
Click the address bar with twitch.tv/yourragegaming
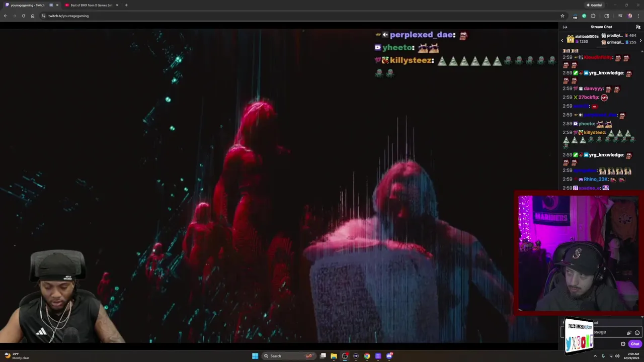pos(302,16)
